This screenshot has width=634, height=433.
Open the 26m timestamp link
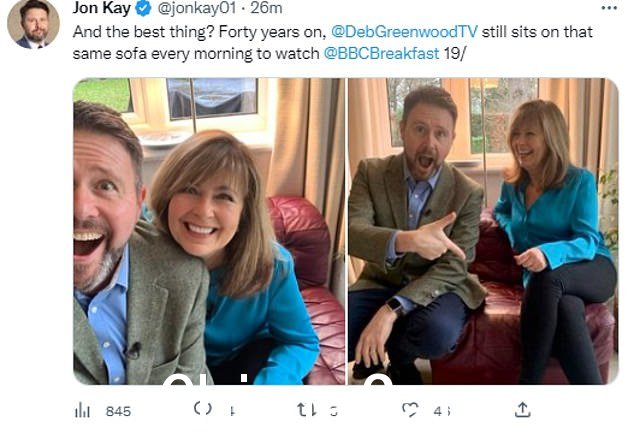[266, 8]
